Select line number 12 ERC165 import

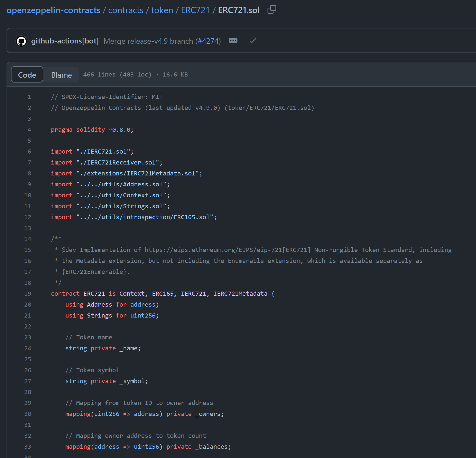(x=28, y=217)
